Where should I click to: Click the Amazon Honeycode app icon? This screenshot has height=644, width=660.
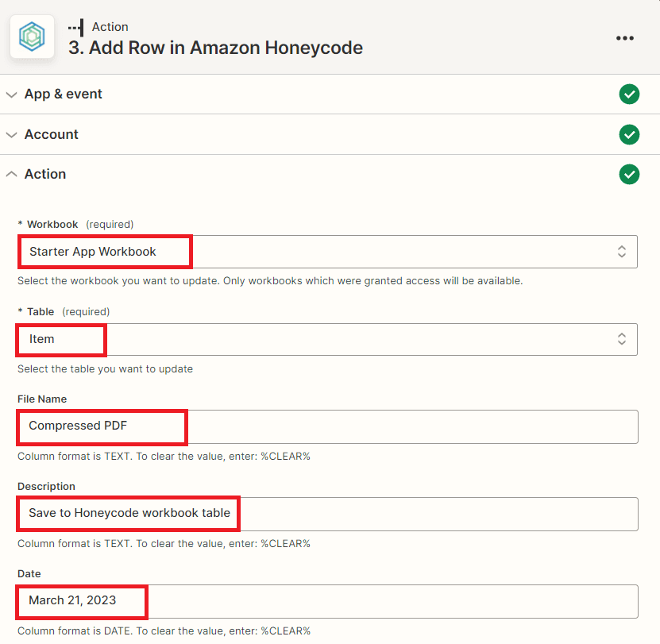32,37
